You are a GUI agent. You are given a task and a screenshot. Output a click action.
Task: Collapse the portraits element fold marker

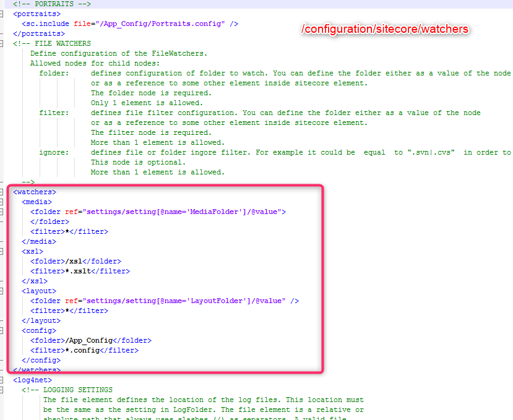[3, 14]
